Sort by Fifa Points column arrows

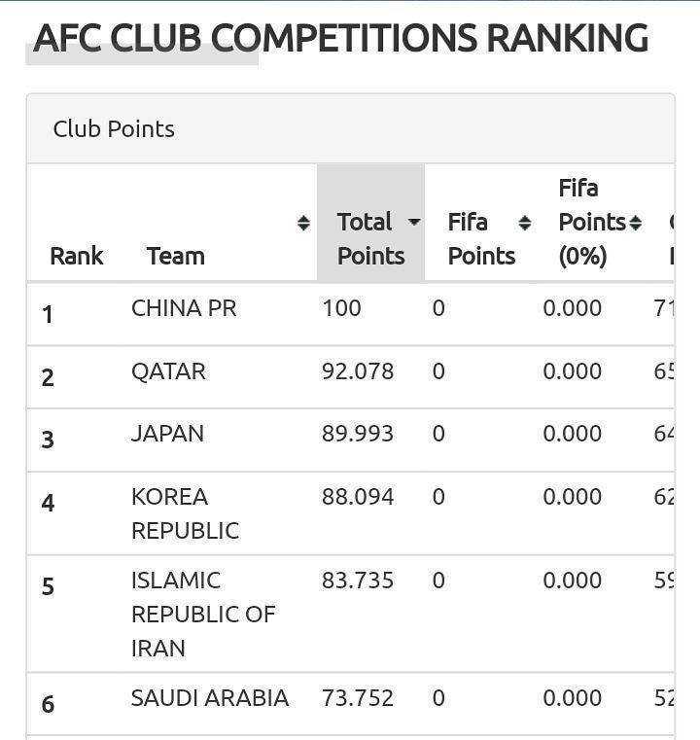525,224
